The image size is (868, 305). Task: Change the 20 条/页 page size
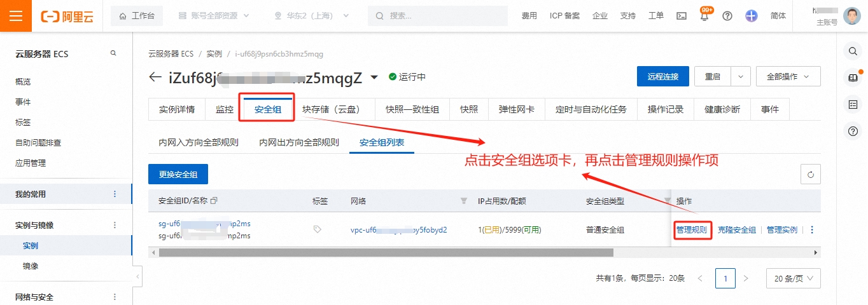[x=793, y=278]
